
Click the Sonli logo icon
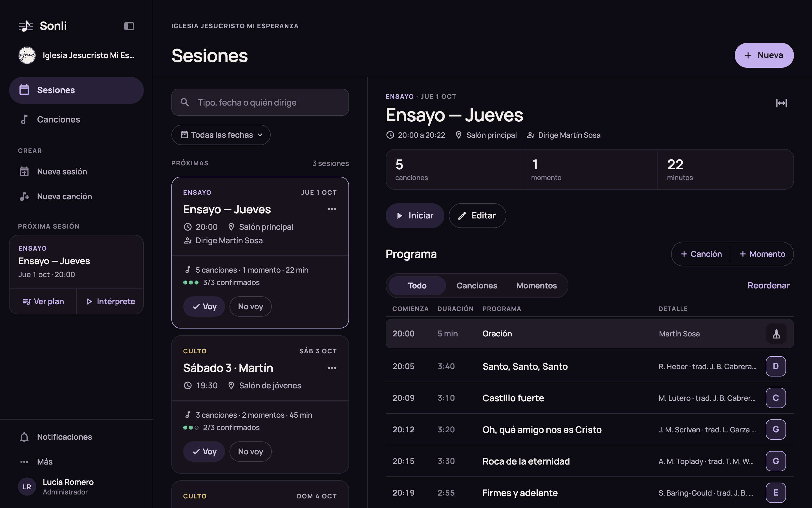(26, 26)
